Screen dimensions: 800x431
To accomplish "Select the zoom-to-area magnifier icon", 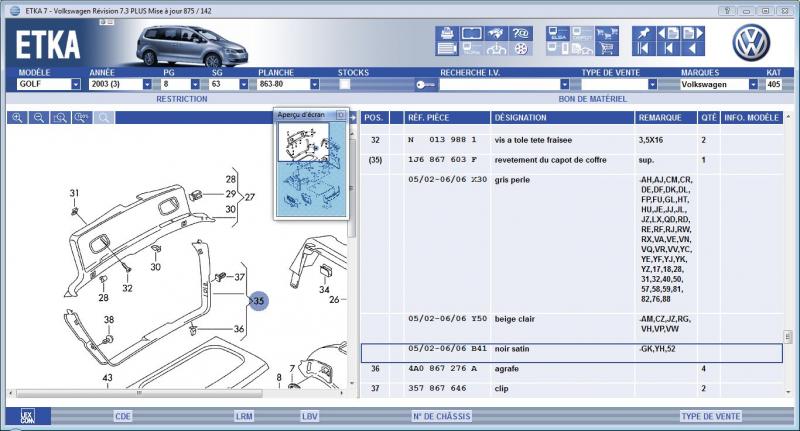I will (60, 118).
